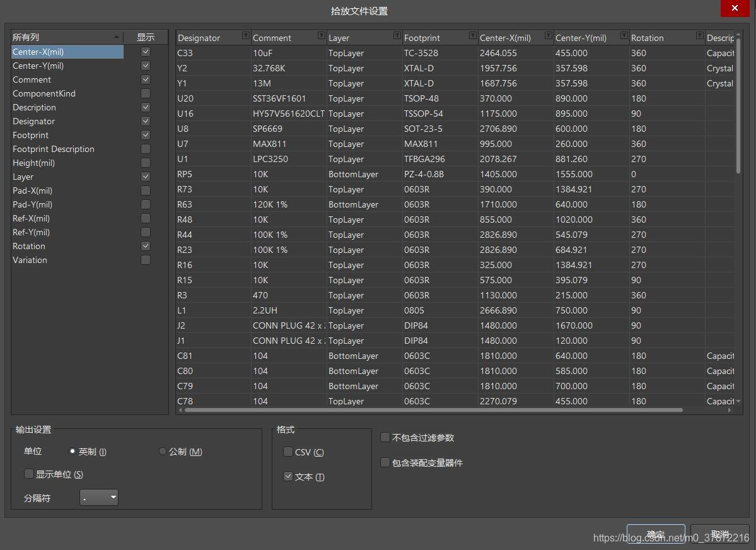This screenshot has height=550, width=756.
Task: Enable Pad-Y(mil) column display
Action: pos(146,204)
